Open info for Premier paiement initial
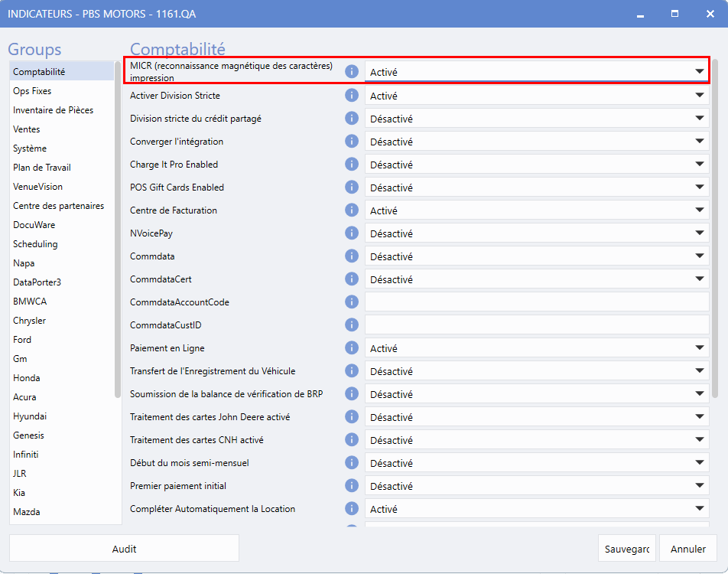 (x=352, y=486)
